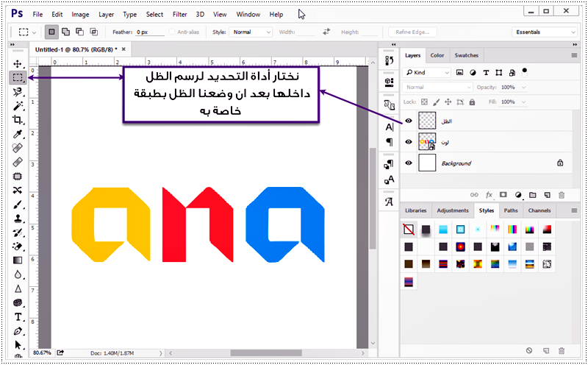Open the Essentials workspace dropdown
Screen dimensions: 588x365
pos(544,32)
